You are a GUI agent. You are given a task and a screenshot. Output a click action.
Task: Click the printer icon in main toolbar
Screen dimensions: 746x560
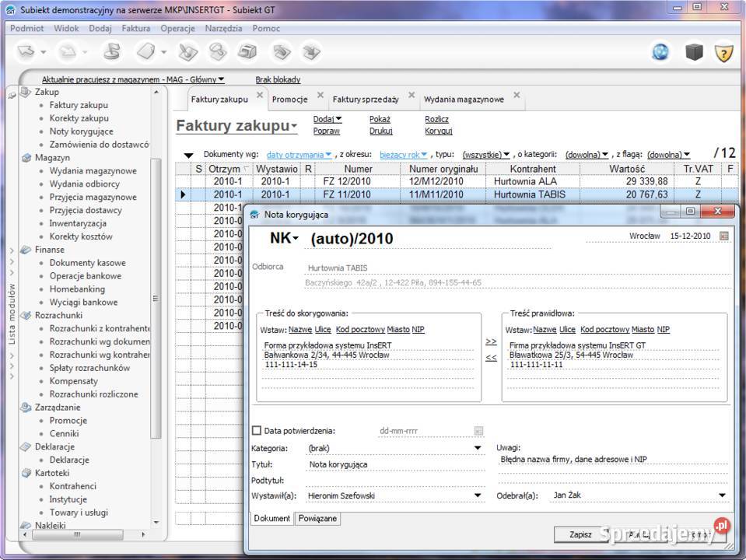[x=247, y=52]
